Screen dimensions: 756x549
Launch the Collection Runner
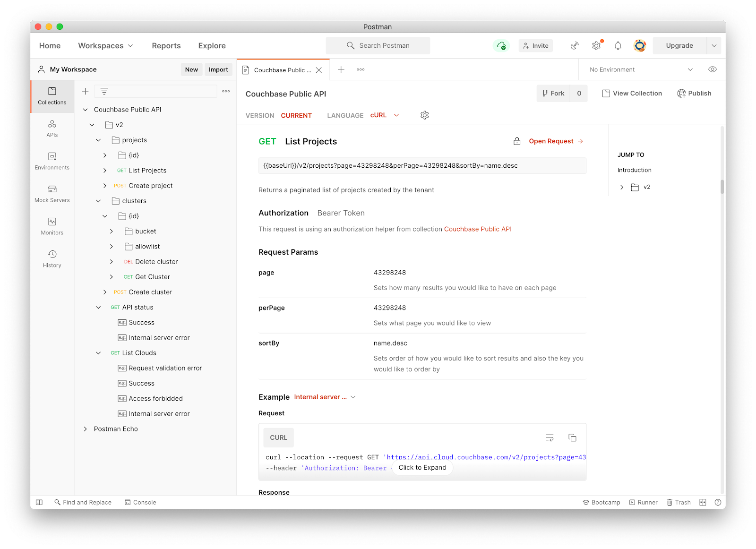(x=644, y=502)
